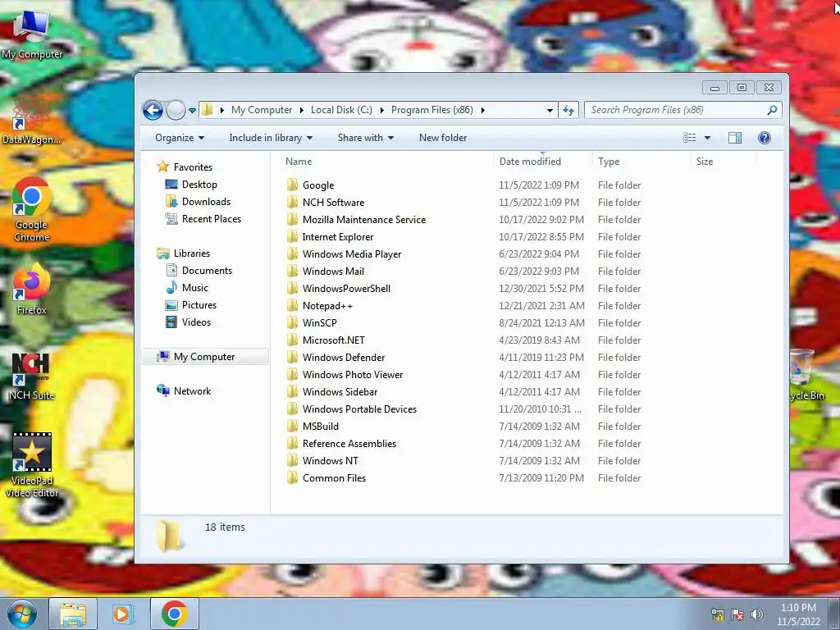This screenshot has height=630, width=840.
Task: Expand arrow after Program Files (x86) breadcrumb
Action: click(482, 111)
